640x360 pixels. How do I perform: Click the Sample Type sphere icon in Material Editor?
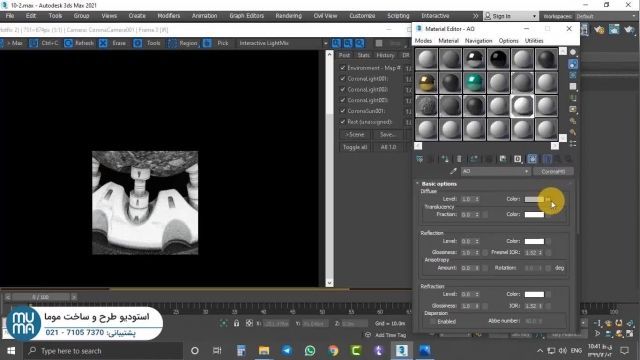click(573, 52)
